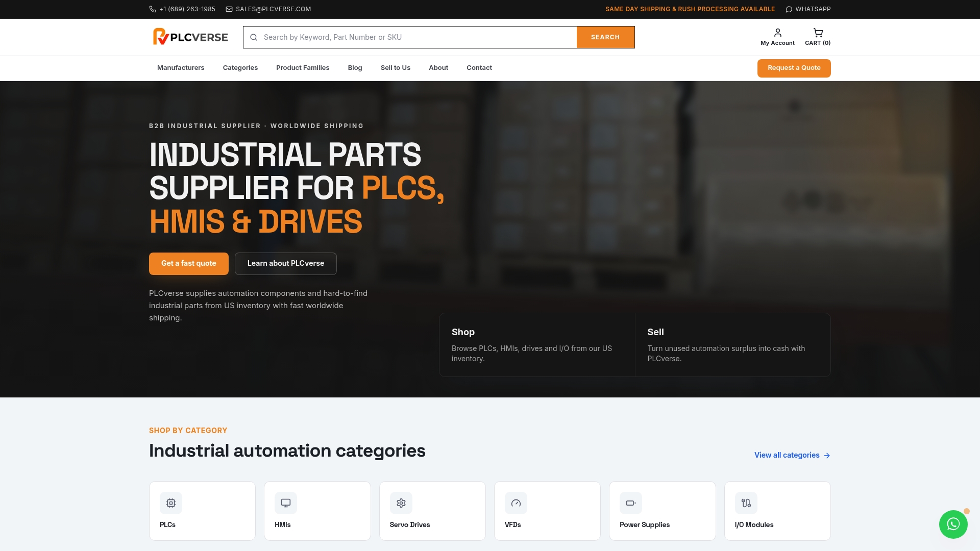Select the VFDs category label
Screen dimensions: 980x551
pyautogui.click(x=513, y=525)
